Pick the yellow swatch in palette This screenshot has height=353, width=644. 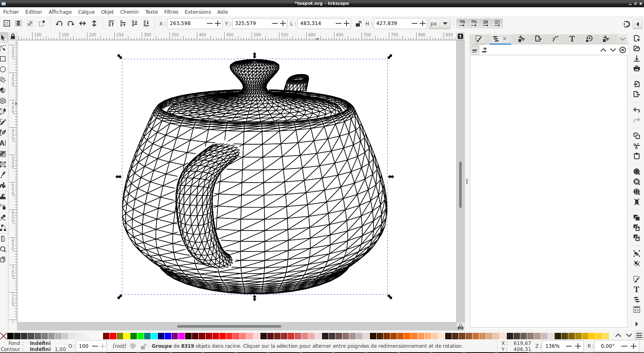pos(127,336)
